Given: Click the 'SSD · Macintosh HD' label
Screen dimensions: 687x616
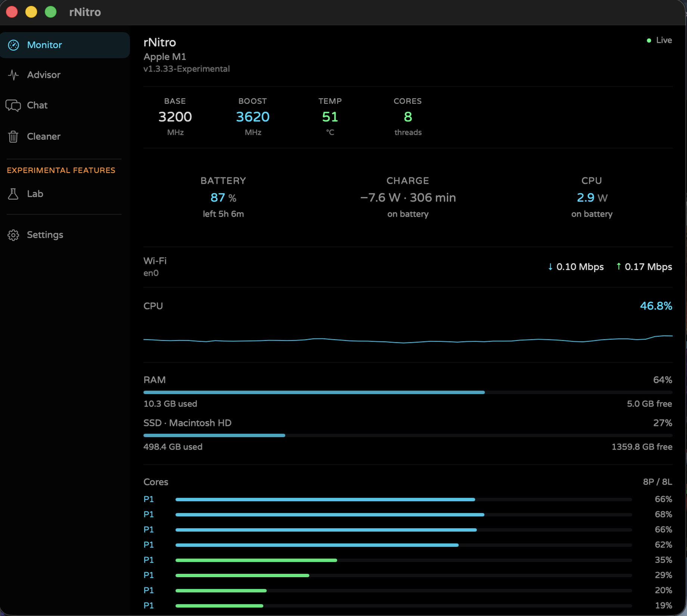Looking at the screenshot, I should point(187,423).
